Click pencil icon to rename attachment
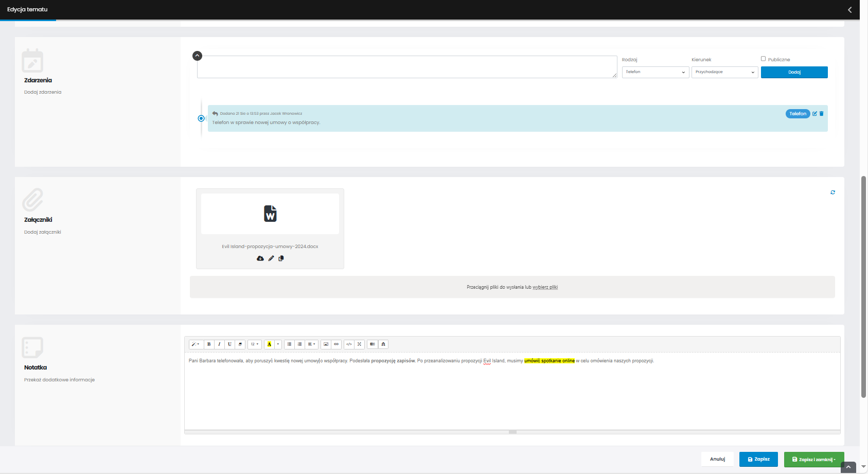 point(271,258)
